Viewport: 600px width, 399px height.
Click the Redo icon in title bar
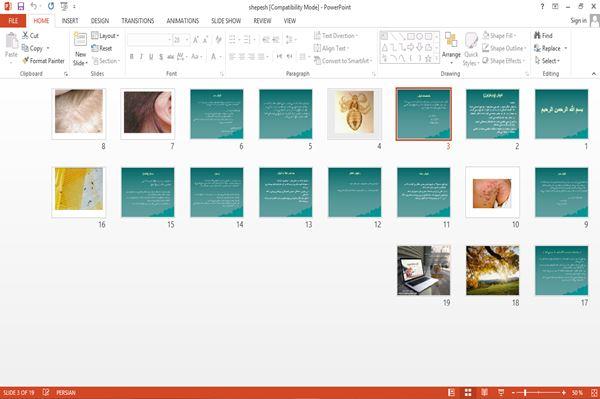tap(51, 6)
